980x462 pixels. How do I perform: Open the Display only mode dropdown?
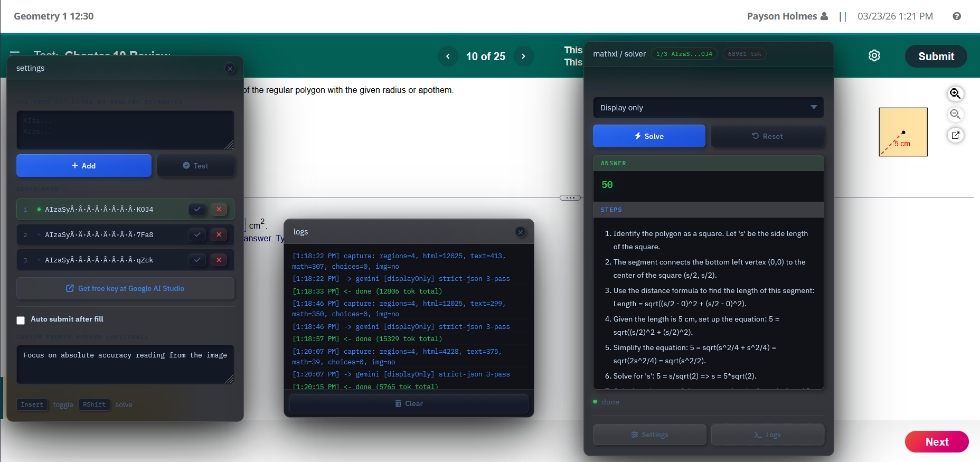[708, 108]
